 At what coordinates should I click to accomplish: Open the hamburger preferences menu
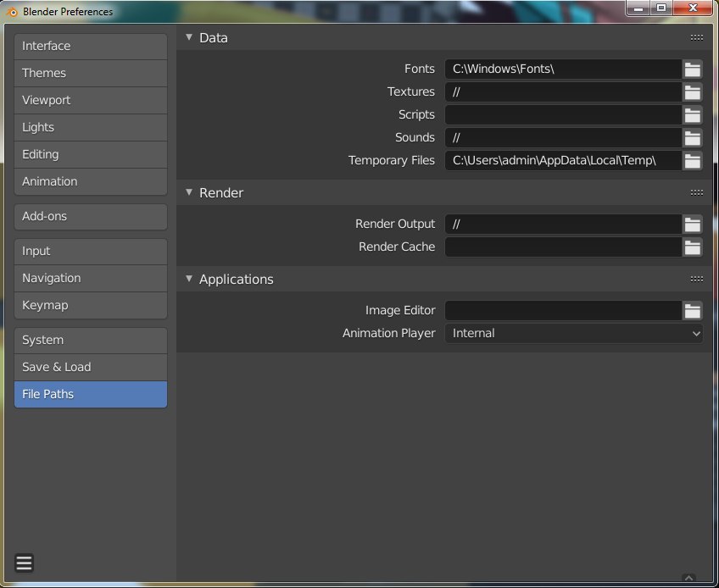(x=24, y=563)
